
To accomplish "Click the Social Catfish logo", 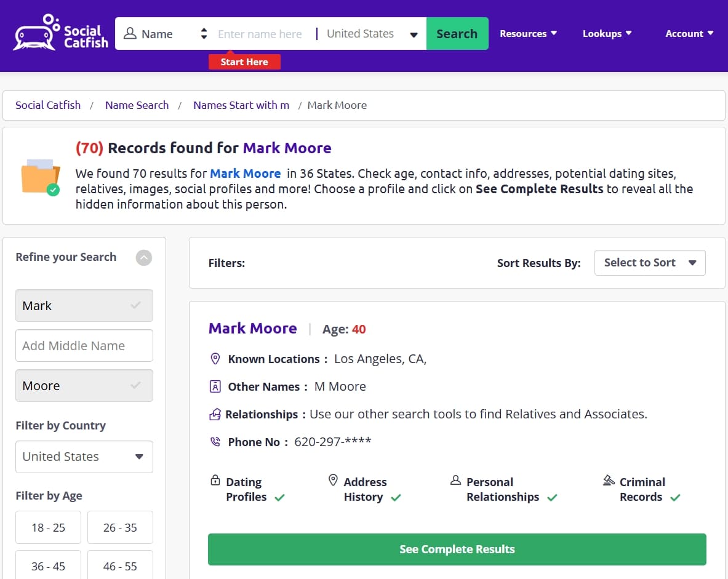I will [61, 33].
